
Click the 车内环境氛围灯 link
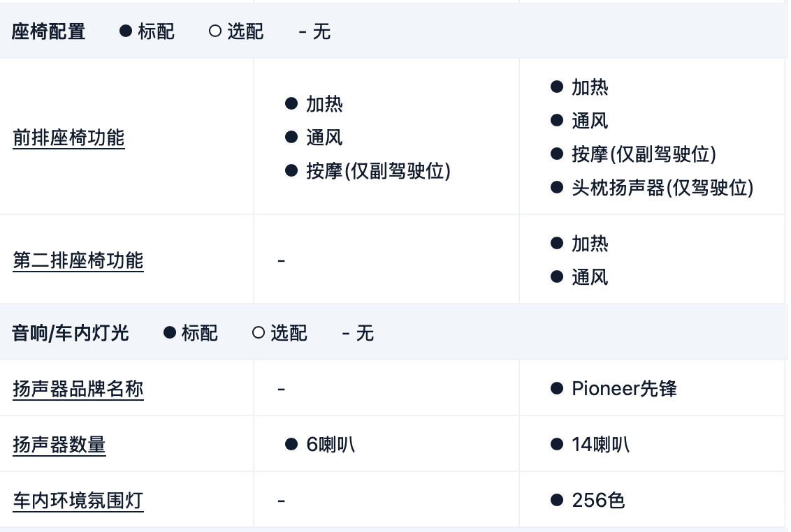click(78, 500)
